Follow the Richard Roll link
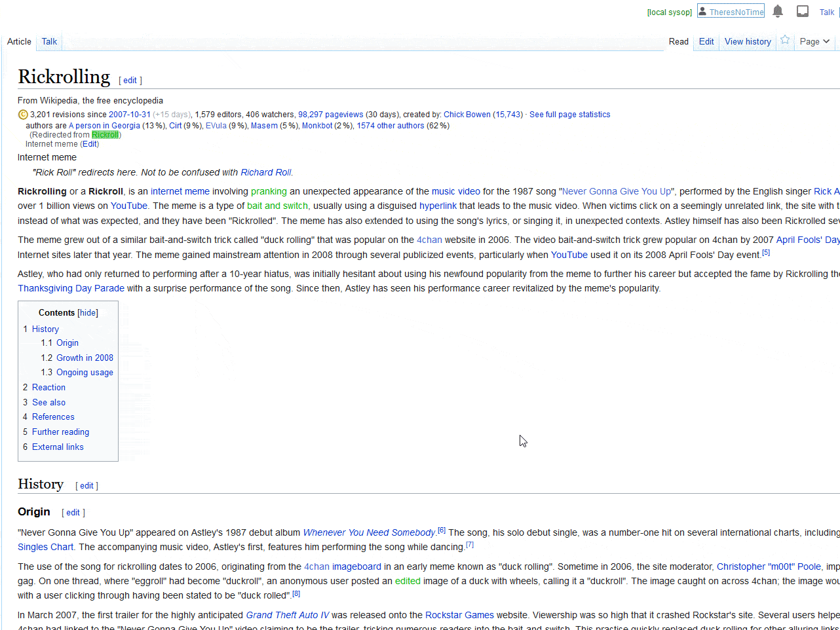Image resolution: width=840 pixels, height=630 pixels. (x=265, y=172)
